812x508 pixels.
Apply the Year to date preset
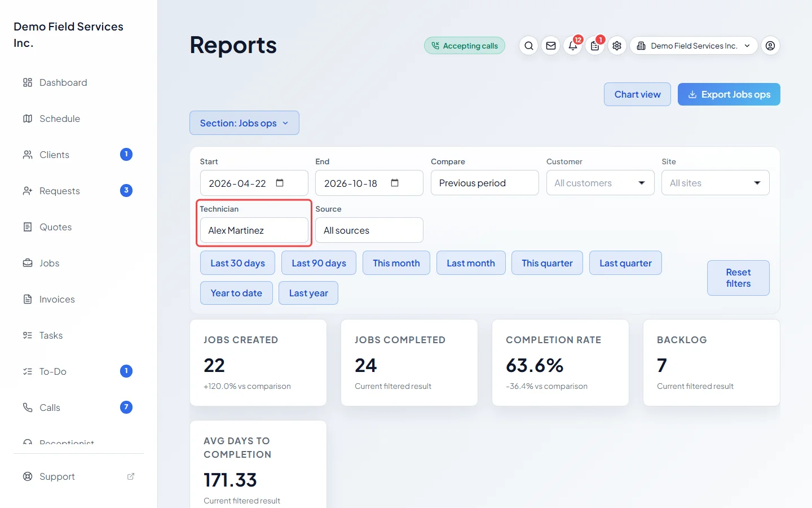pos(236,293)
